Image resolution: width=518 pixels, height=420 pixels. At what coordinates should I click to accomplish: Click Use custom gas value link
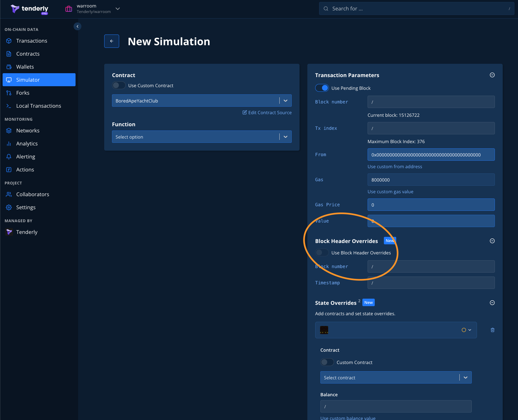tap(390, 192)
